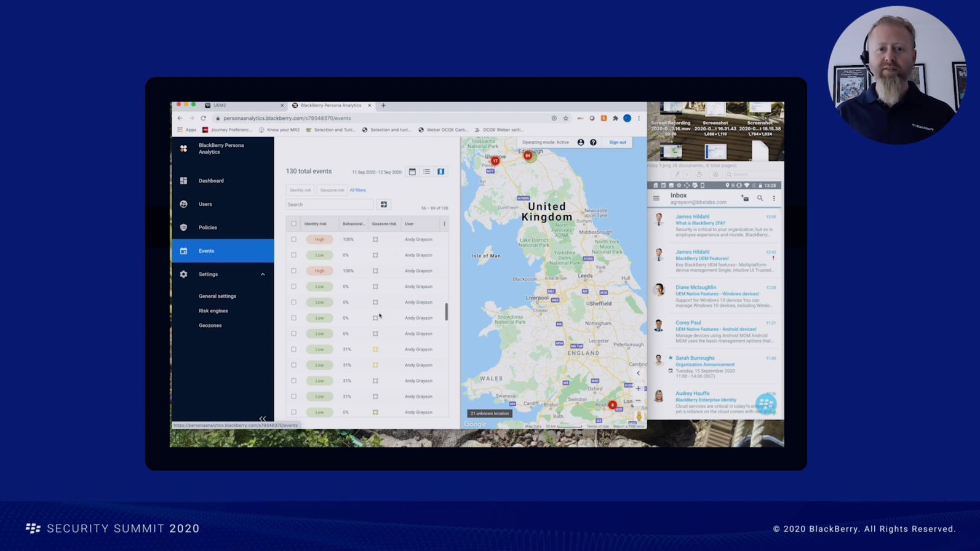
Task: Submit search using the arrow button
Action: tap(383, 204)
